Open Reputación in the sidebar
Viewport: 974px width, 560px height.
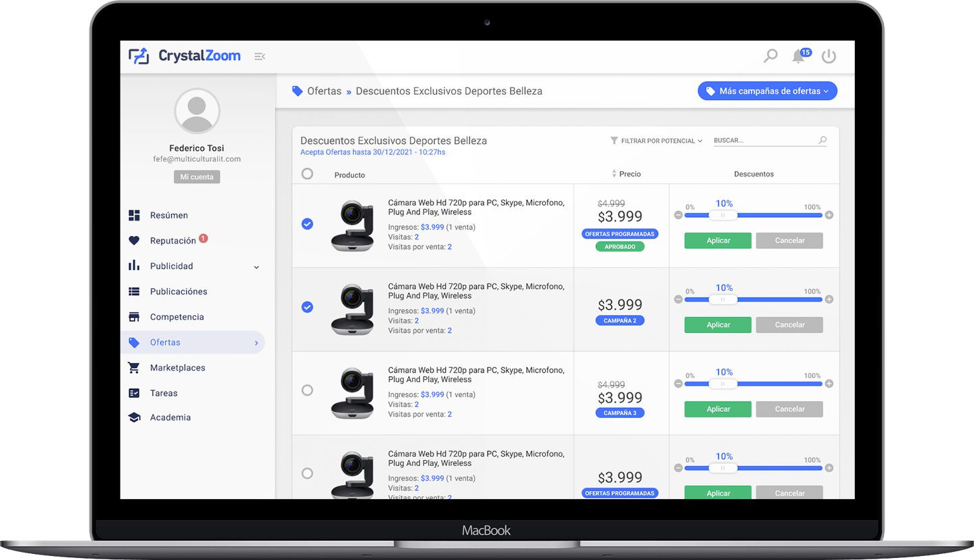173,241
